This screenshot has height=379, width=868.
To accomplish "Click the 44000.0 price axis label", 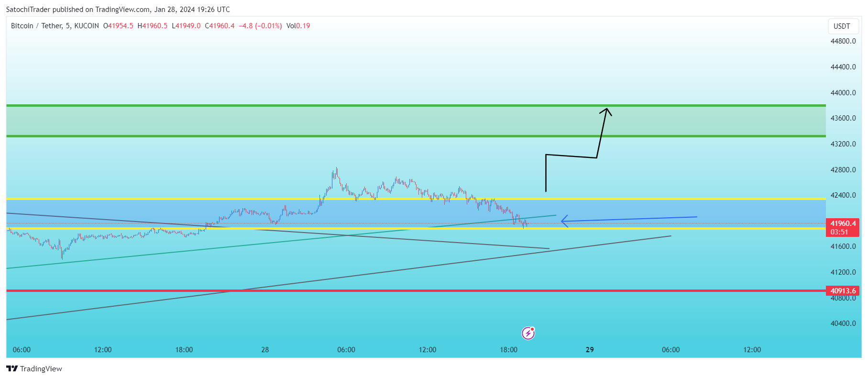I will pos(843,93).
